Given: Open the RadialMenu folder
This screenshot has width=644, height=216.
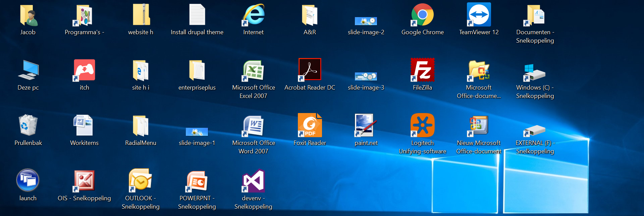Looking at the screenshot, I should [141, 126].
